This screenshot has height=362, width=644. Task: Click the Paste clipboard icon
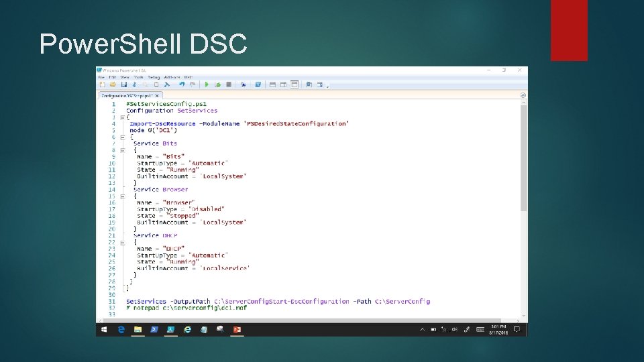(x=156, y=84)
